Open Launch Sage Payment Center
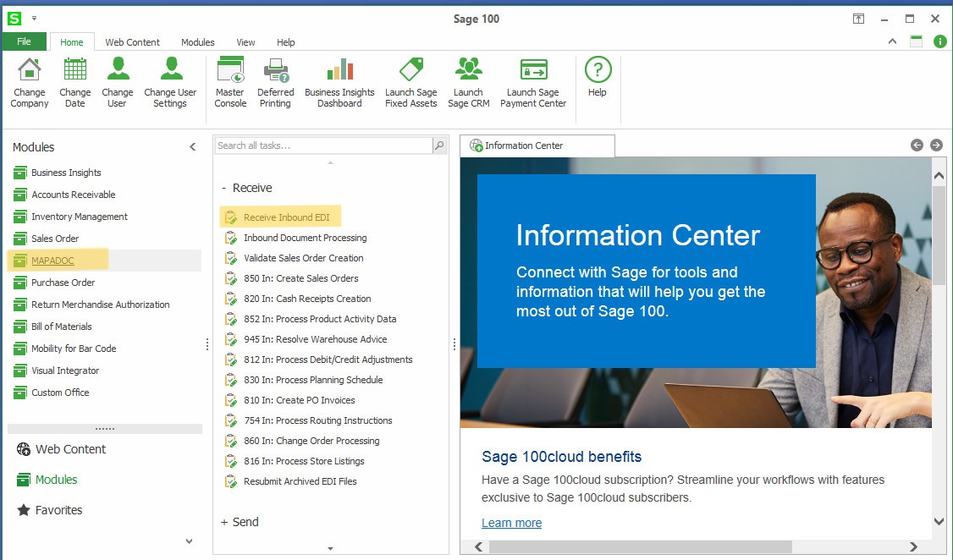The image size is (953, 560). tap(533, 83)
